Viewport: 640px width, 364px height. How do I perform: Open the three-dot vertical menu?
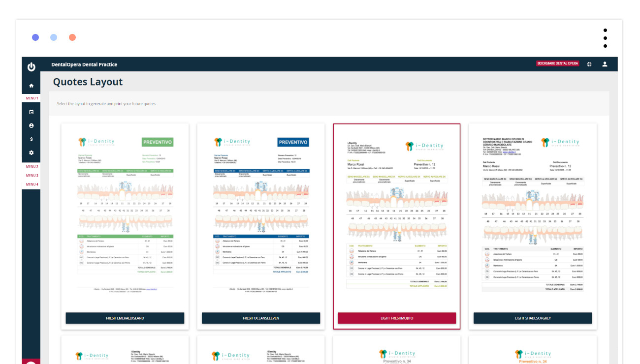point(605,38)
